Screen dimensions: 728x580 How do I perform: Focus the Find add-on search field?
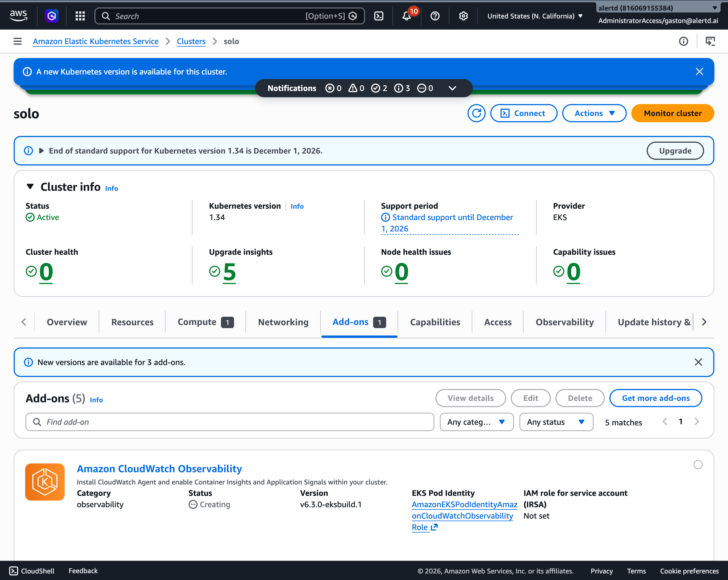pyautogui.click(x=229, y=422)
